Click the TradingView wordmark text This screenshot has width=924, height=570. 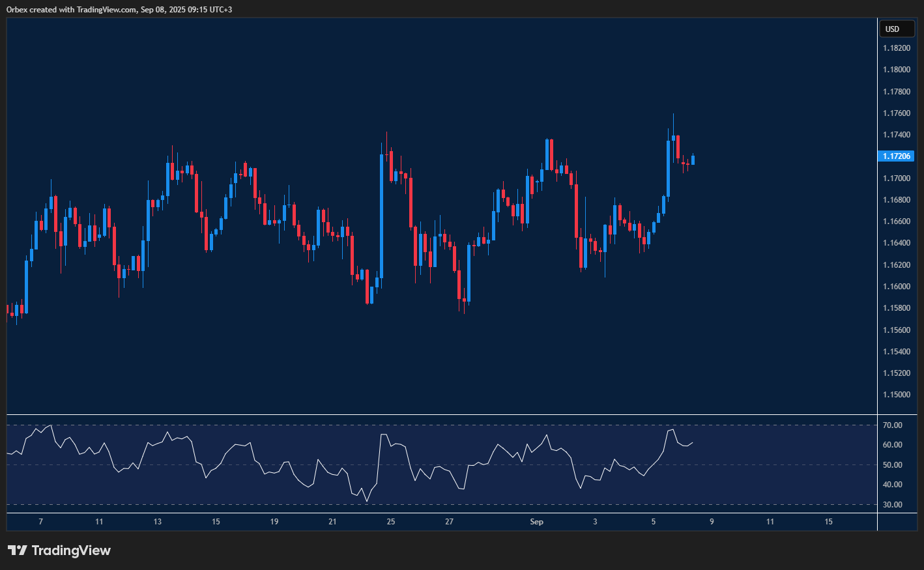[x=72, y=550]
